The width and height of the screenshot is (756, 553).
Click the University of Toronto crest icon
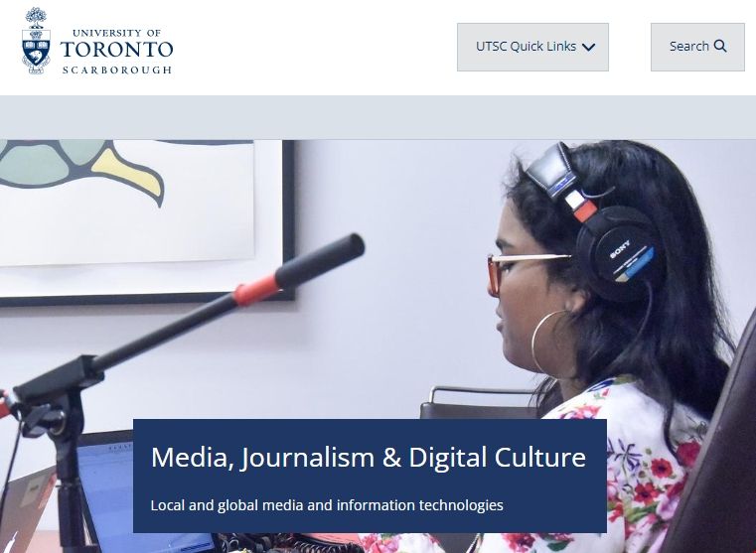point(36,41)
